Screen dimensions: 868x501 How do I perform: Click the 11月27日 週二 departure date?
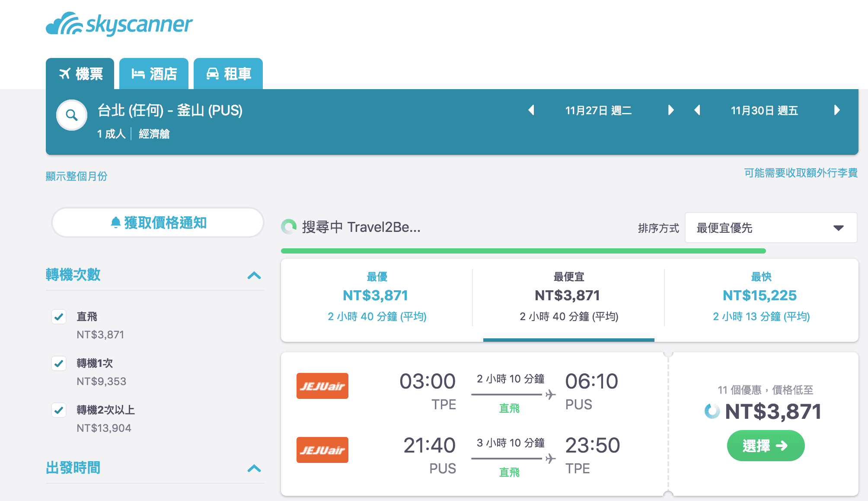click(599, 110)
